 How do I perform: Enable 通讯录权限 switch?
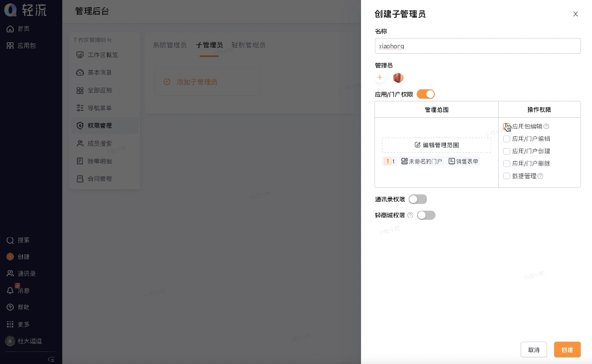coord(418,199)
